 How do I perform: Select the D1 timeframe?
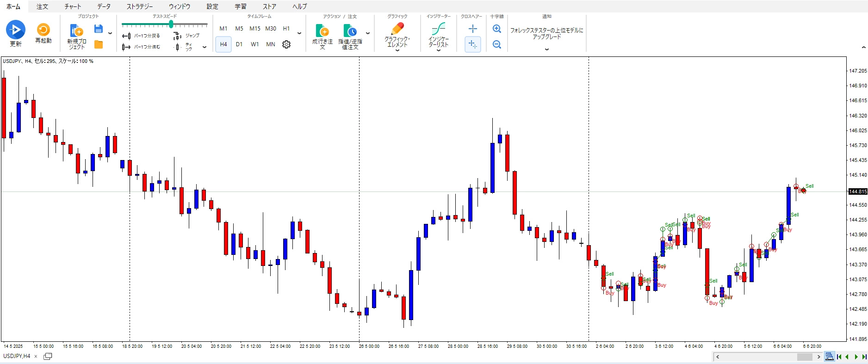(x=239, y=44)
